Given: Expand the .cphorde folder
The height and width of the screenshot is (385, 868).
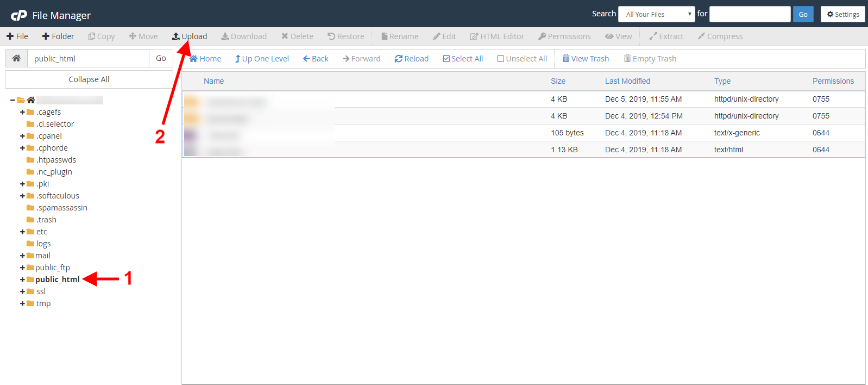Looking at the screenshot, I should (x=22, y=148).
